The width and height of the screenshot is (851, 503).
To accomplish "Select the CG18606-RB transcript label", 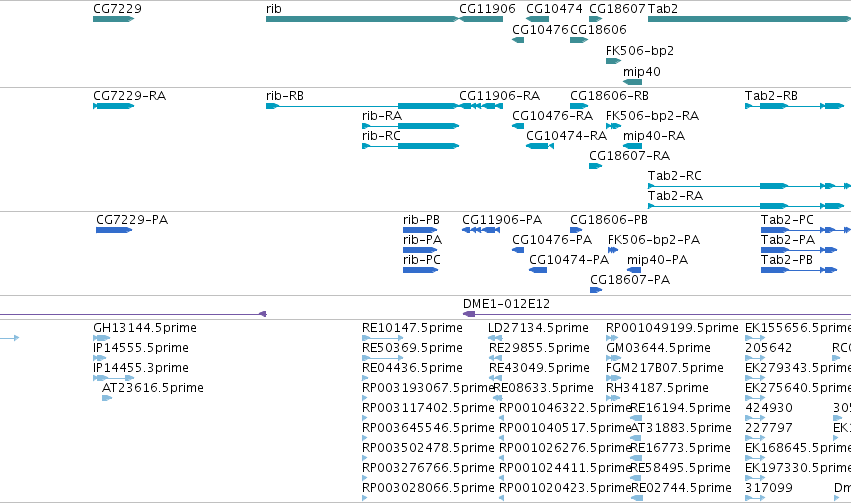I will pyautogui.click(x=609, y=96).
